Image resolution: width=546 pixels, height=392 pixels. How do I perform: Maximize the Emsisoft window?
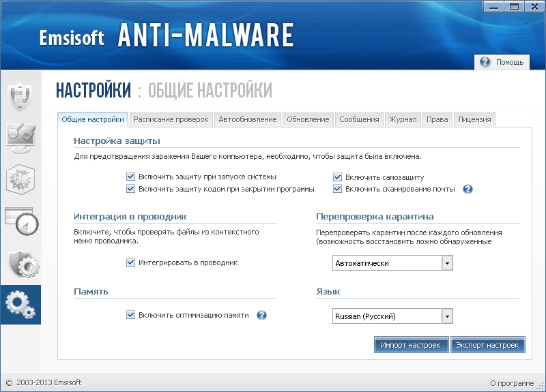click(514, 7)
